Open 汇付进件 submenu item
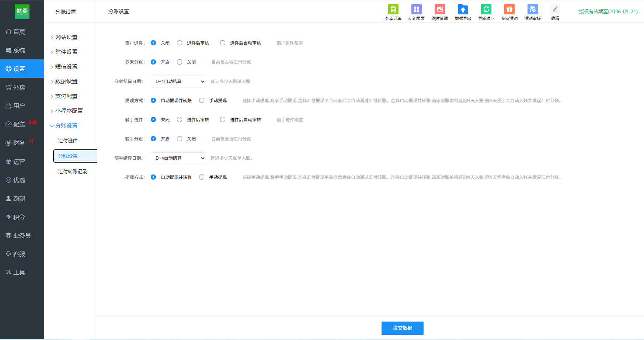 click(68, 140)
